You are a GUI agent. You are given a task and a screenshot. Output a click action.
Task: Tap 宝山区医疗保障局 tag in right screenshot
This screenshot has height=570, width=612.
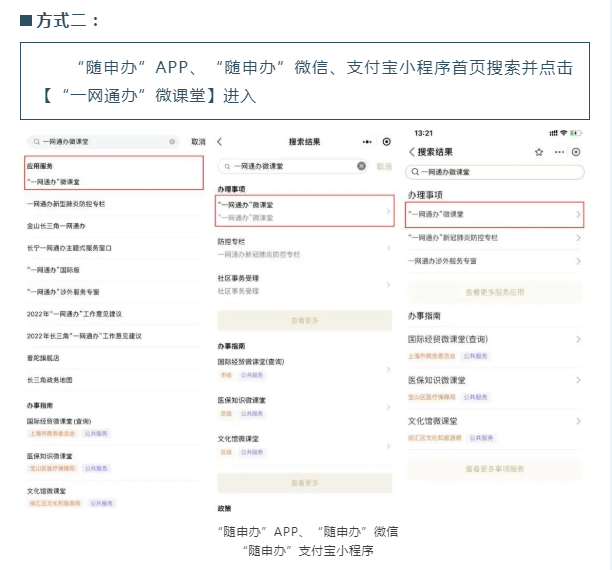[x=432, y=397]
